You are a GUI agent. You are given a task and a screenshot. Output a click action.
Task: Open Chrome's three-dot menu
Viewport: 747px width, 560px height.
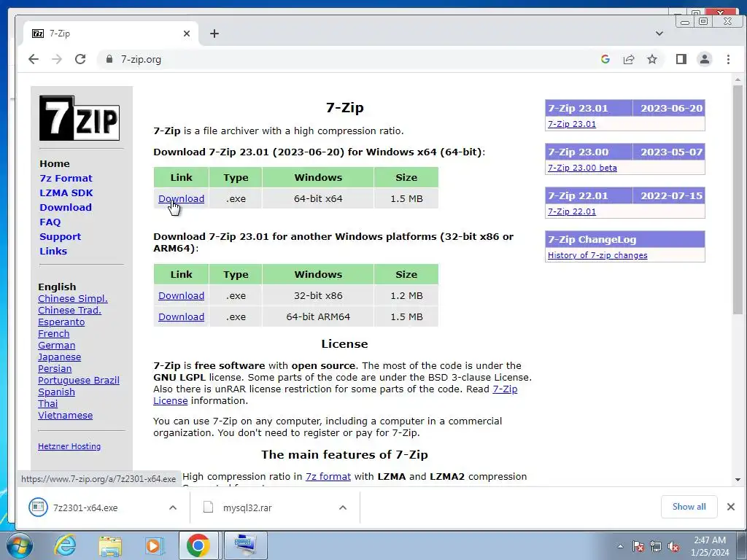(x=728, y=59)
